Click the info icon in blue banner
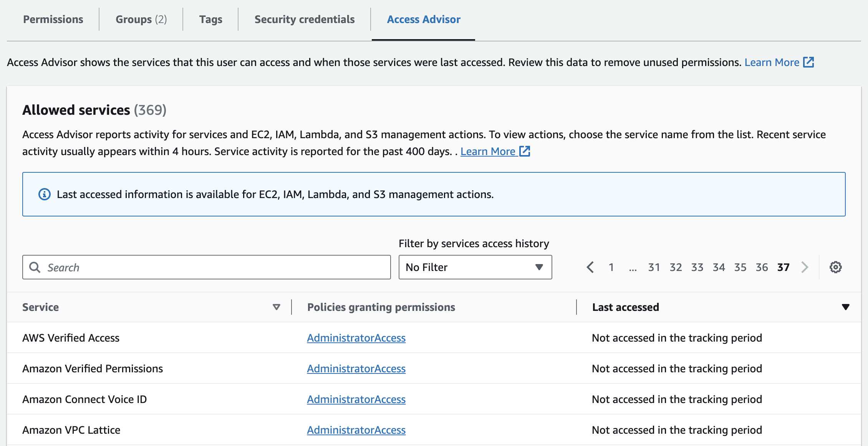Image resolution: width=868 pixels, height=446 pixels. tap(45, 194)
